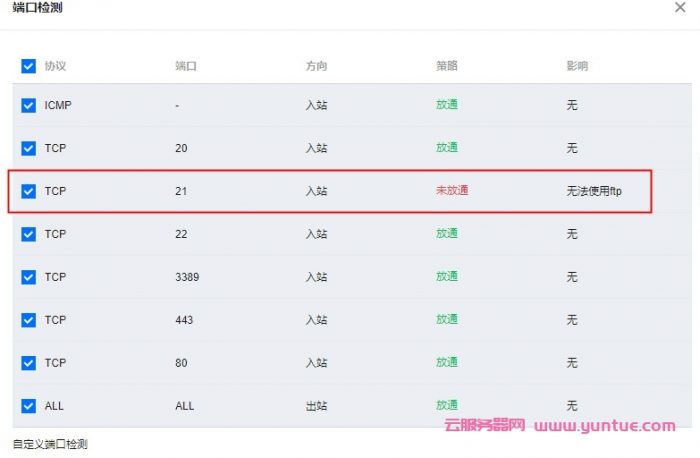Click the 方向 column header
Viewport: 700px width, 458px height.
(316, 66)
